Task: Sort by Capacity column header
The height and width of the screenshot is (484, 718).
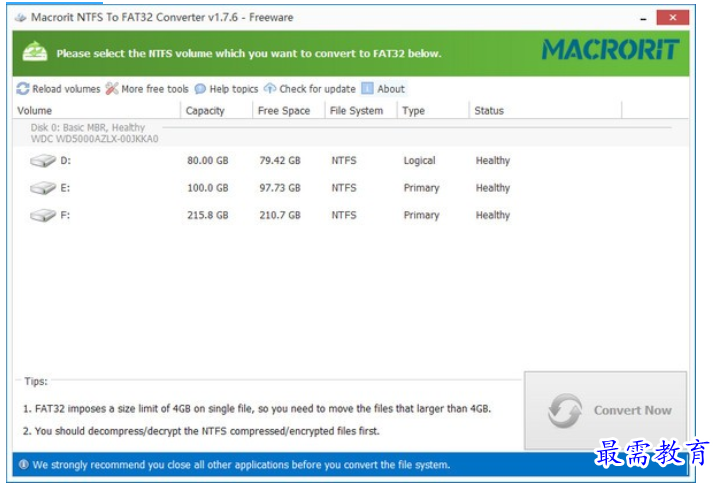Action: click(x=205, y=111)
